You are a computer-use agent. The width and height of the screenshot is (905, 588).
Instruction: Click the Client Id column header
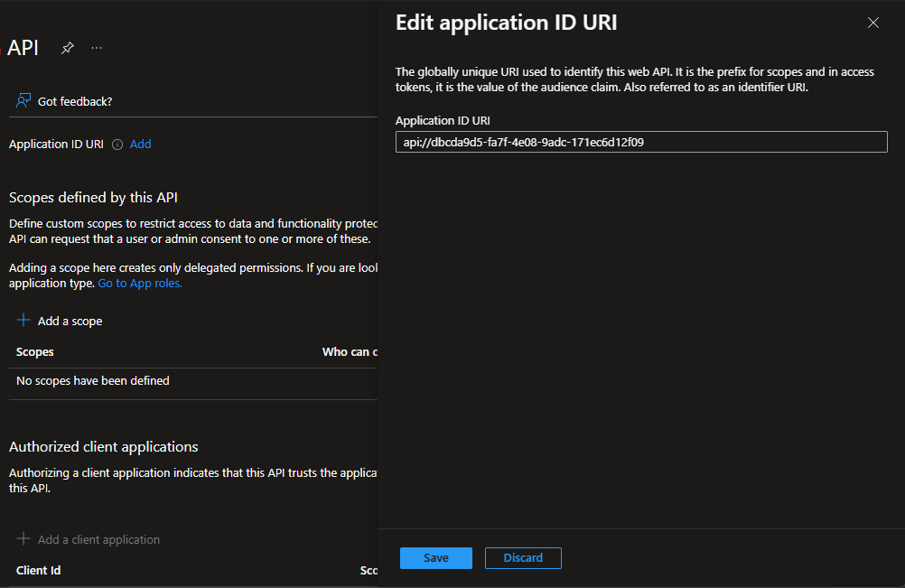39,571
